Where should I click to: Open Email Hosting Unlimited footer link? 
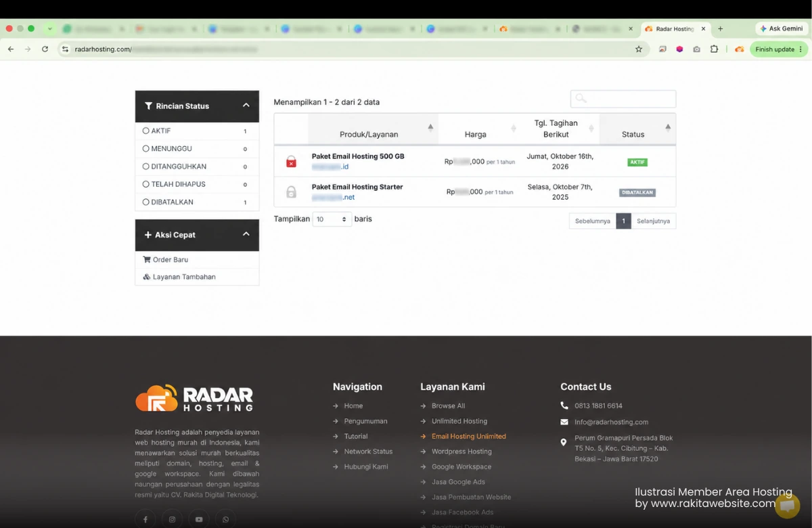(x=469, y=436)
